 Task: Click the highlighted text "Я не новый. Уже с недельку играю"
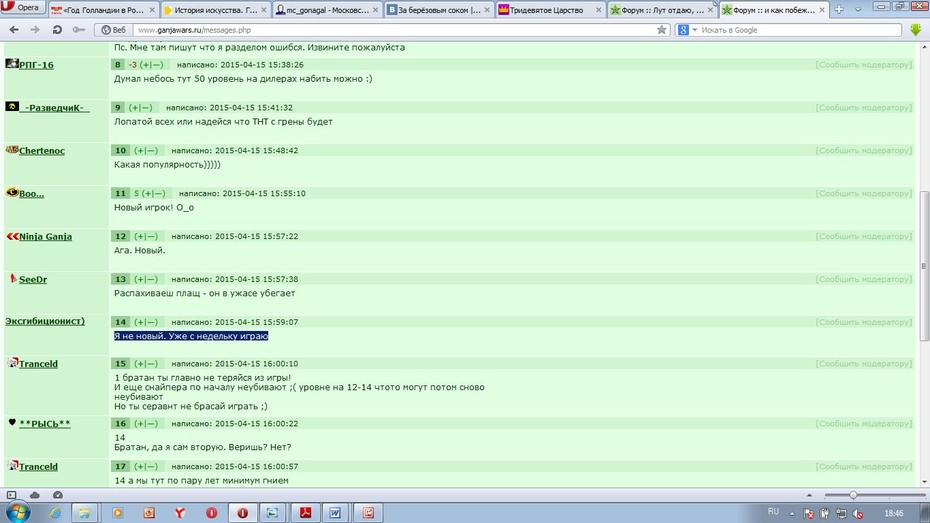(191, 336)
